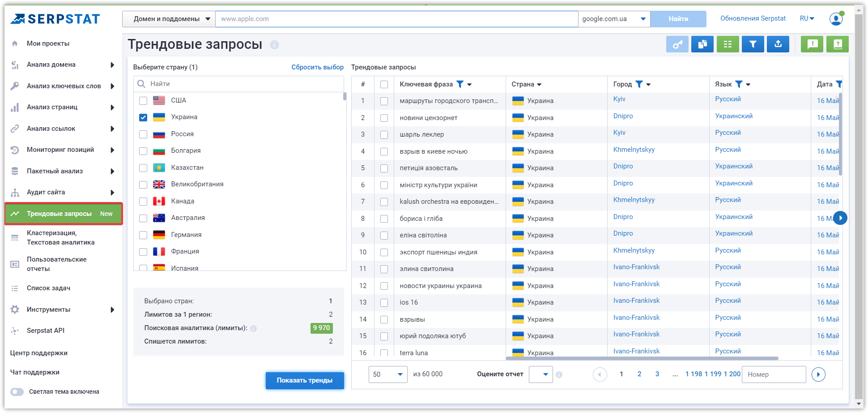Viewport: 868px width, 413px height.
Task: Open Serpstat API menu item
Action: coord(45,331)
